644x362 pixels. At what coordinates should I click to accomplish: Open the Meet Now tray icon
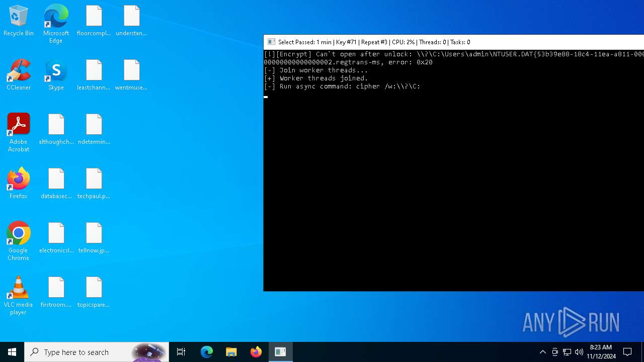555,352
